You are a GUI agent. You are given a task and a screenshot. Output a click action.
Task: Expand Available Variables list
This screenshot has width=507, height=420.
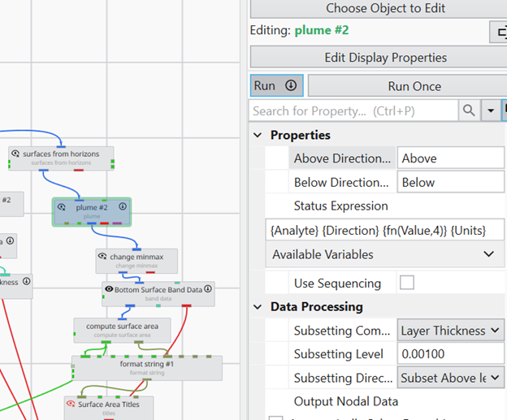click(x=385, y=254)
